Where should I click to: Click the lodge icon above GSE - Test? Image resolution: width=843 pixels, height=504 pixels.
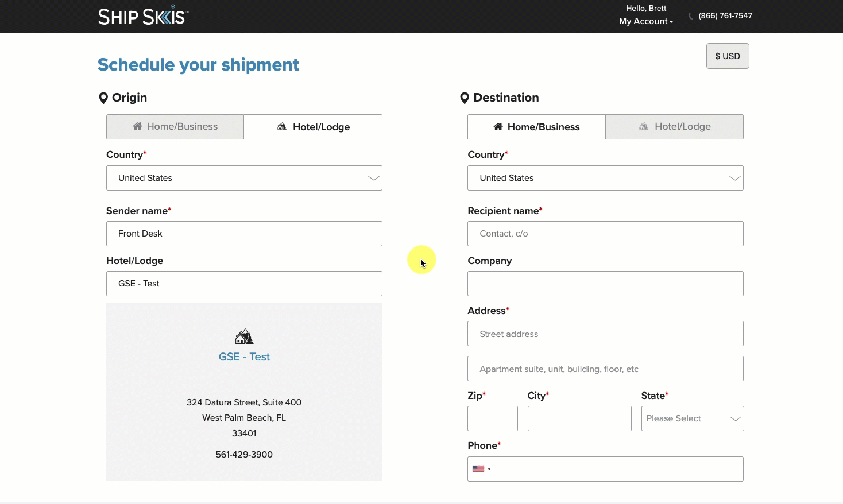pyautogui.click(x=244, y=336)
